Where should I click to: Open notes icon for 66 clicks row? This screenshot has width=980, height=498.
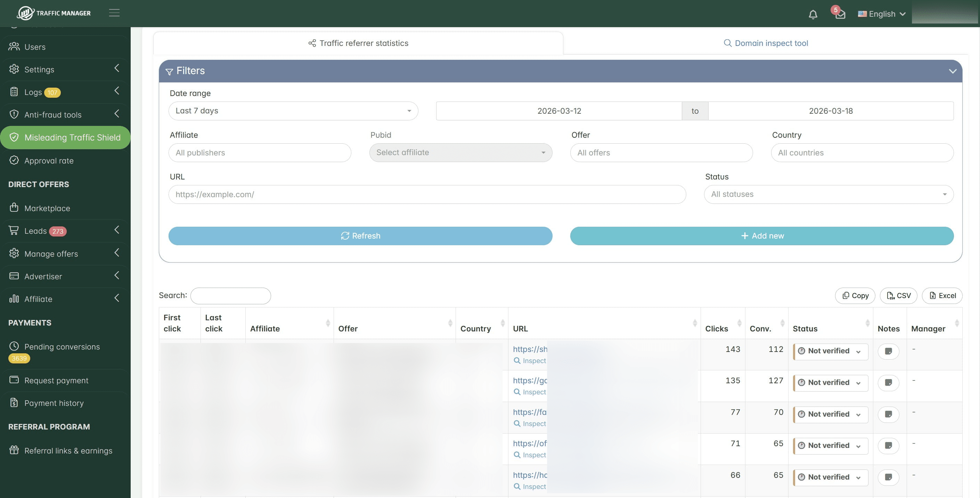point(888,477)
